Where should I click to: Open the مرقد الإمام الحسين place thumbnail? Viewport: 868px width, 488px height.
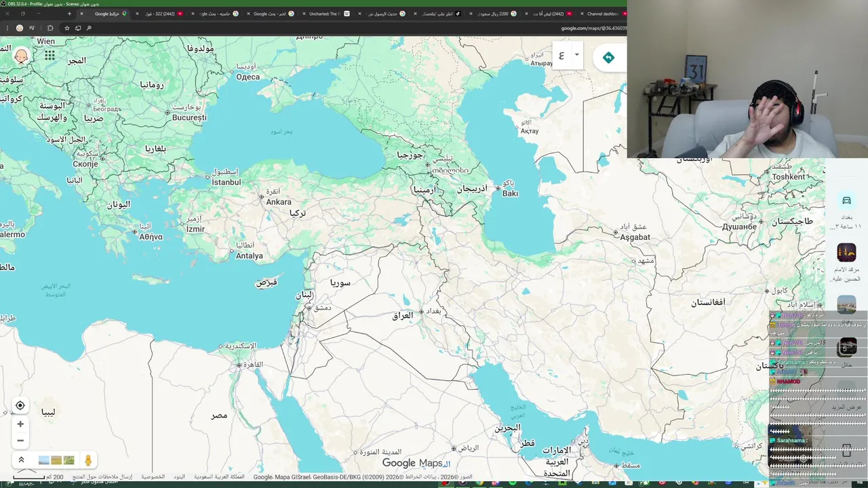[846, 253]
